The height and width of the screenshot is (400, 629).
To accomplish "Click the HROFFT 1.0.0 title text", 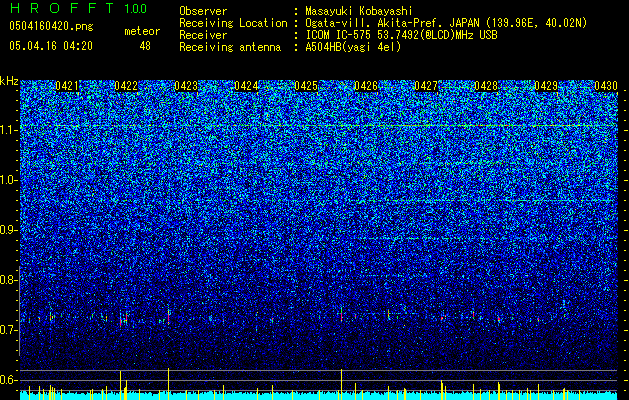I will [x=79, y=8].
